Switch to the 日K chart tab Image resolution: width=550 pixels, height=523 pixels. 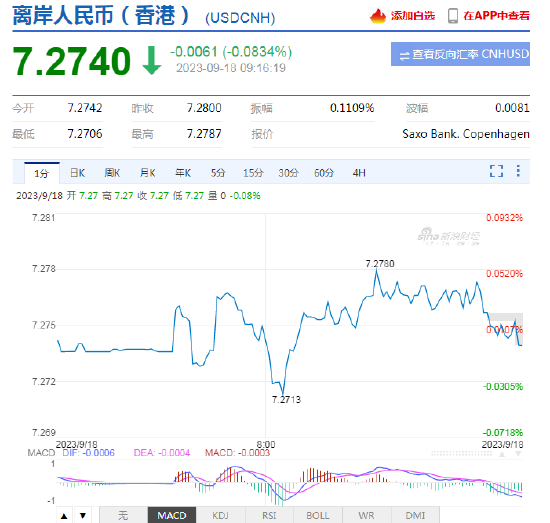(x=77, y=173)
